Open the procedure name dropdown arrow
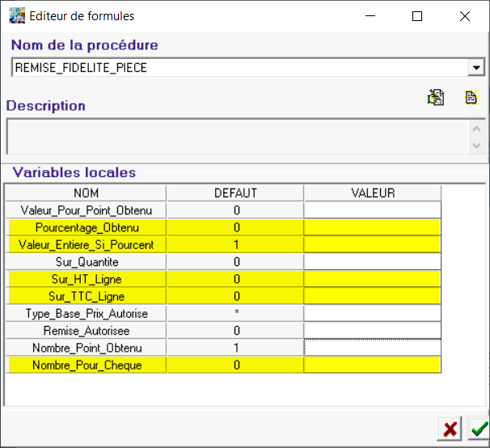This screenshot has width=490, height=448. click(476, 68)
